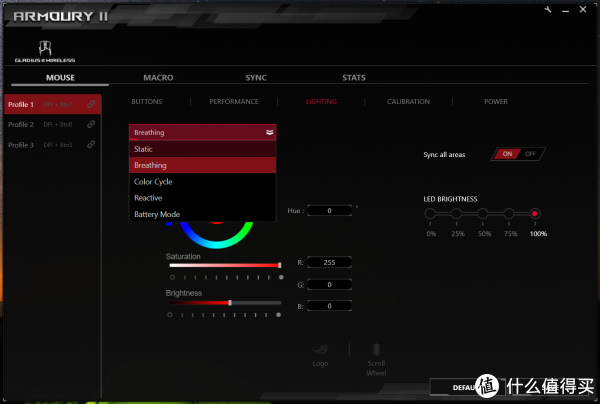The image size is (600, 404).
Task: Set LED brightness to 100%
Action: [x=535, y=213]
